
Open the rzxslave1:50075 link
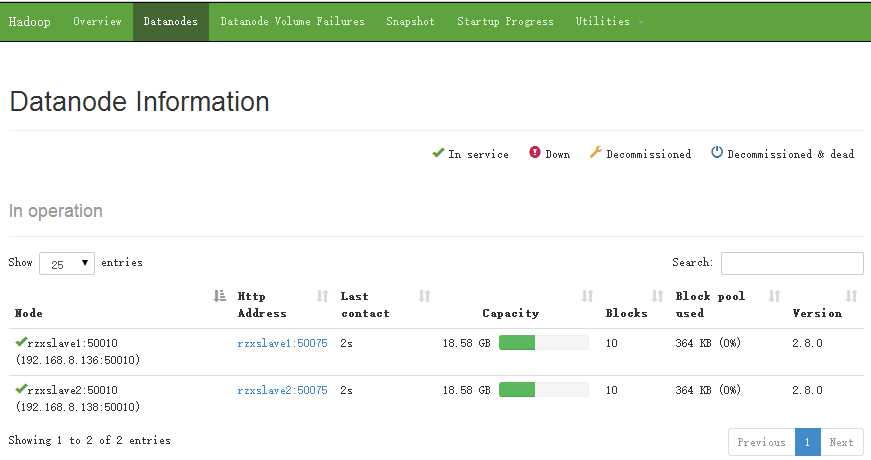[282, 343]
